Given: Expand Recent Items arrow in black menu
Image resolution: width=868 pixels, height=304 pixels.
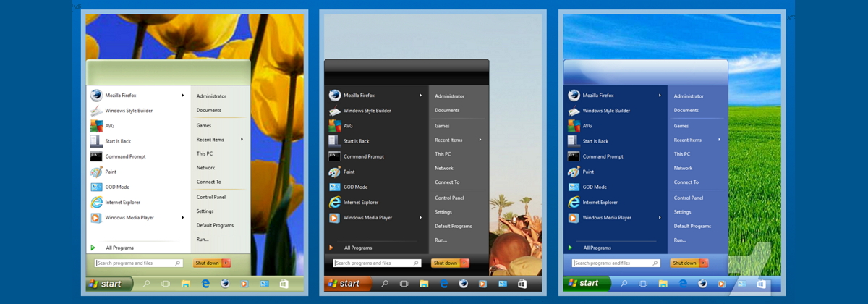Looking at the screenshot, I should coord(480,140).
